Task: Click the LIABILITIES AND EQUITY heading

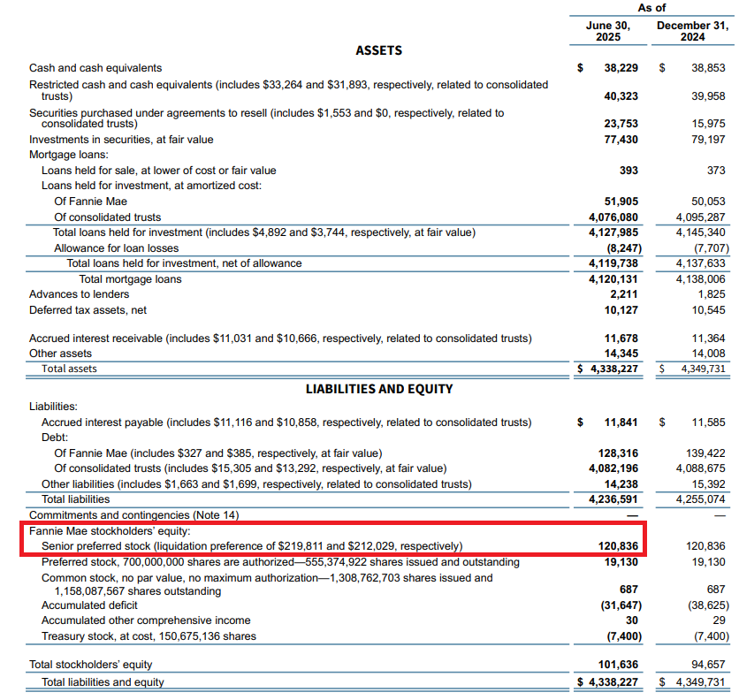Action: click(379, 389)
